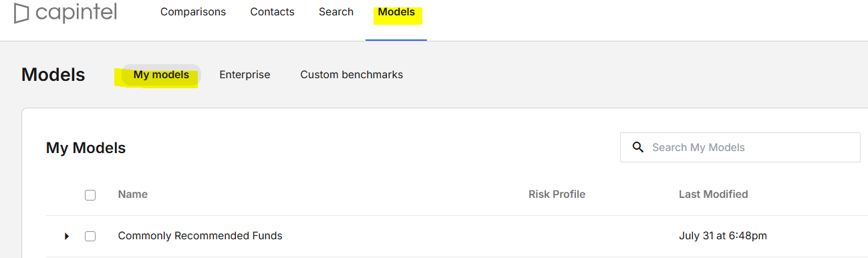Switch to the My models tab
This screenshot has height=258, width=868.
click(161, 75)
